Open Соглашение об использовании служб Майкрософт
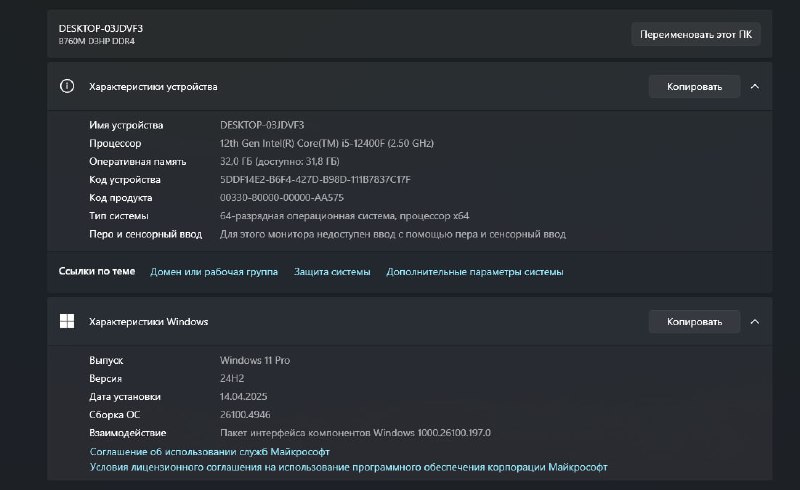800x490 pixels. [x=210, y=452]
